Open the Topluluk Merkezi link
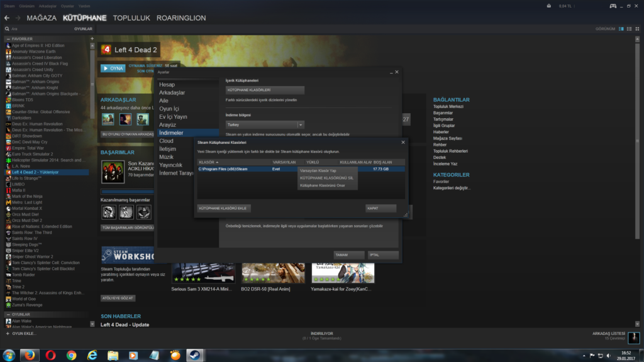This screenshot has width=644, height=362. tap(448, 107)
